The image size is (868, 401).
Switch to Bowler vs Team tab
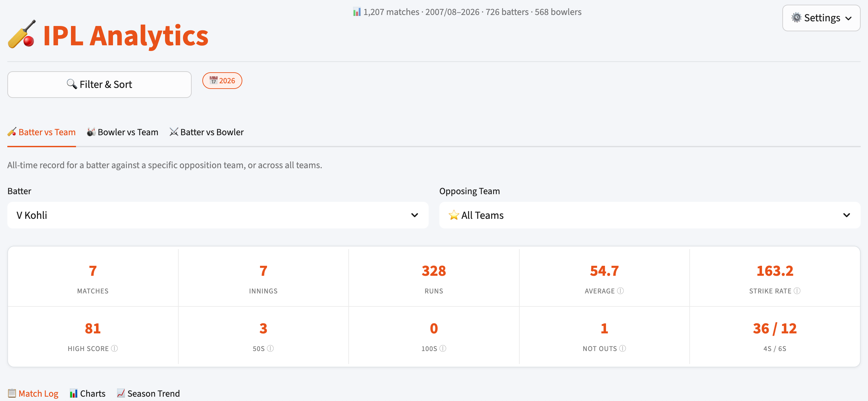[122, 132]
